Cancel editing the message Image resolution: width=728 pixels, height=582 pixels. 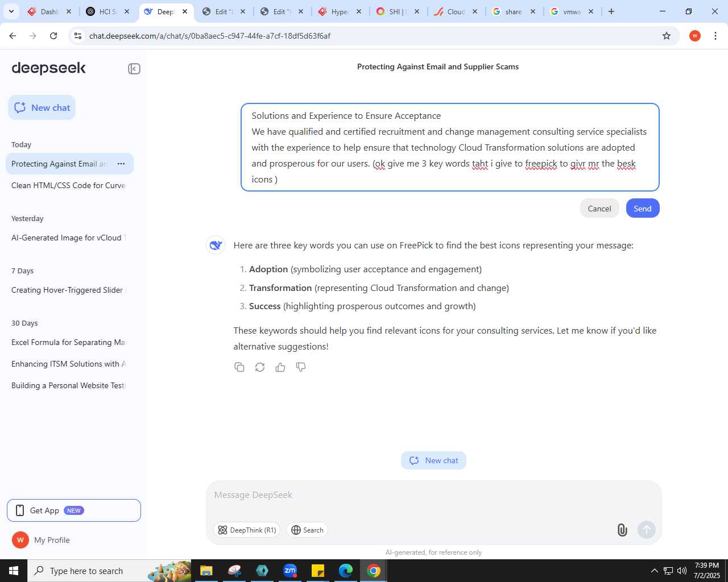pyautogui.click(x=599, y=209)
